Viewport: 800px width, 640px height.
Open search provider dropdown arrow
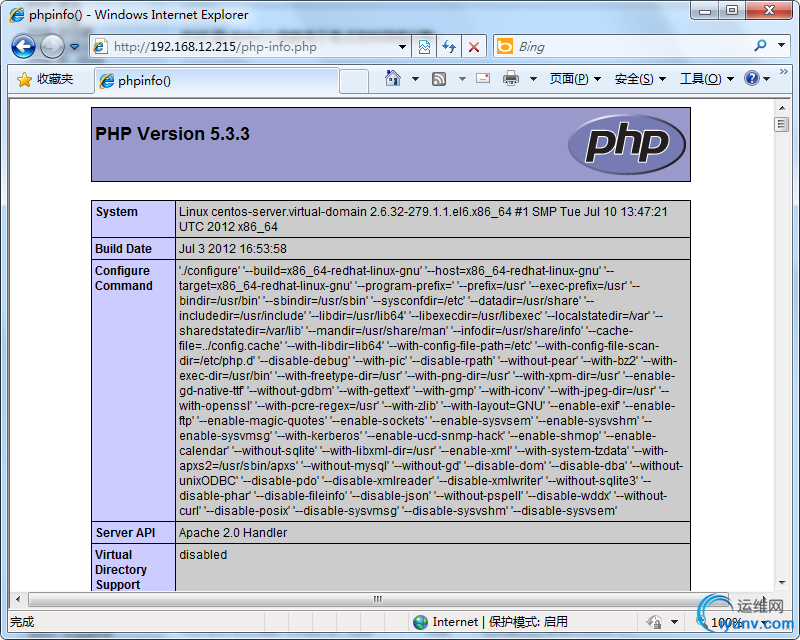click(781, 45)
